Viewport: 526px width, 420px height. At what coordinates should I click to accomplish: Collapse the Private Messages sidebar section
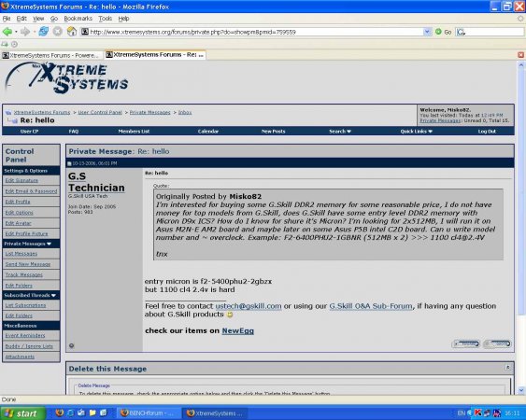point(49,244)
